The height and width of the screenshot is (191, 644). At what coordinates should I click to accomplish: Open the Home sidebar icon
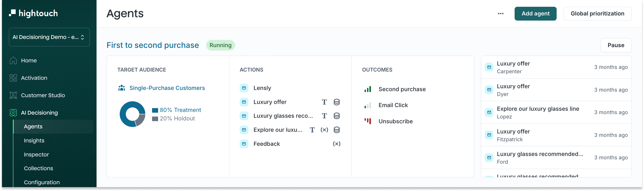click(13, 61)
